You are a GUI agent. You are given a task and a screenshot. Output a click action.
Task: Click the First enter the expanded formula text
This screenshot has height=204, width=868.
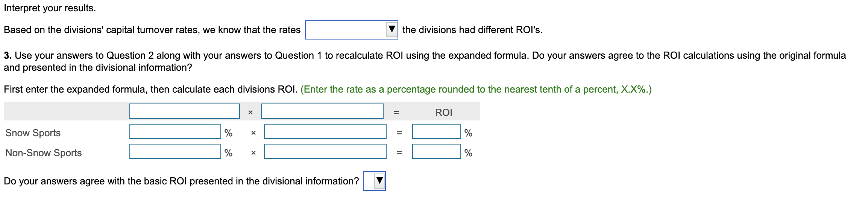click(x=151, y=89)
